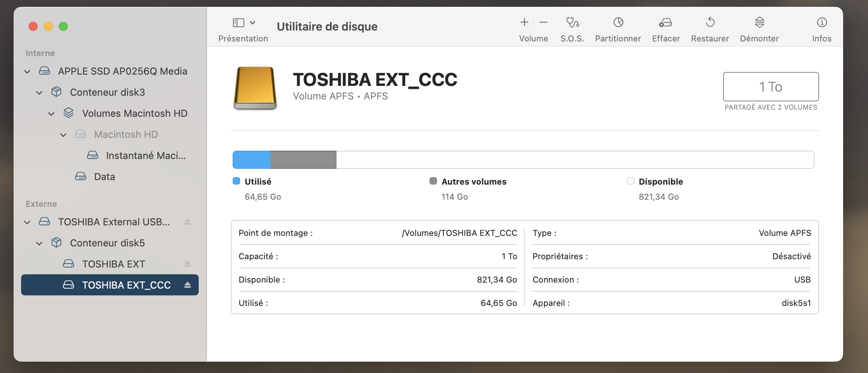Click the grey Autres volumes bar segment
This screenshot has width=868, height=373.
tap(303, 160)
